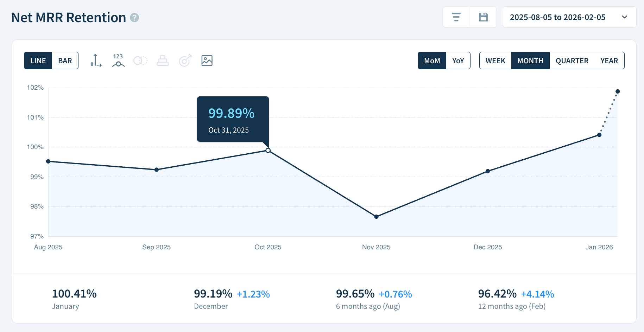This screenshot has width=644, height=332.
Task: Open help for Net MRR Retention
Action: click(134, 18)
